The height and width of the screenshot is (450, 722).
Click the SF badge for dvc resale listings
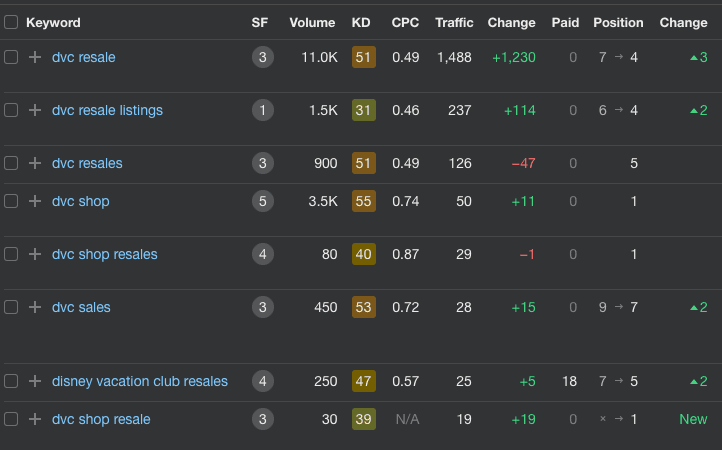click(262, 111)
